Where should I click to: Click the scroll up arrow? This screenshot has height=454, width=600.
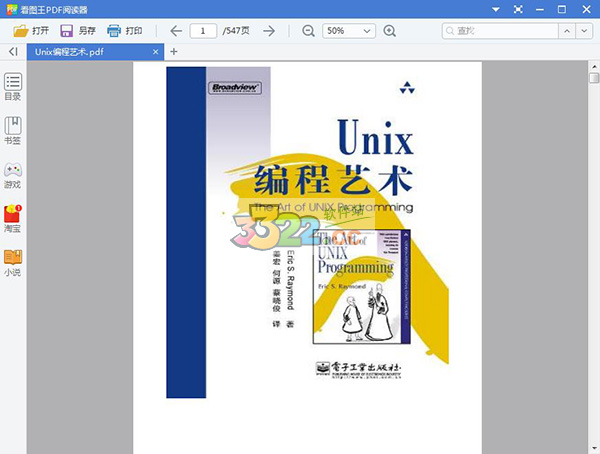tap(594, 66)
